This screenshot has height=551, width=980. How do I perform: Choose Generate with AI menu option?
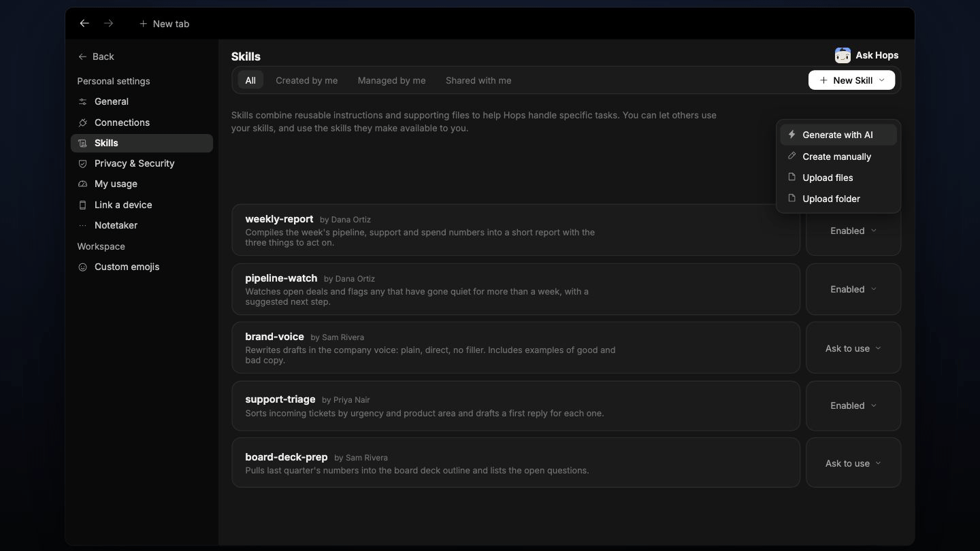[x=838, y=135]
